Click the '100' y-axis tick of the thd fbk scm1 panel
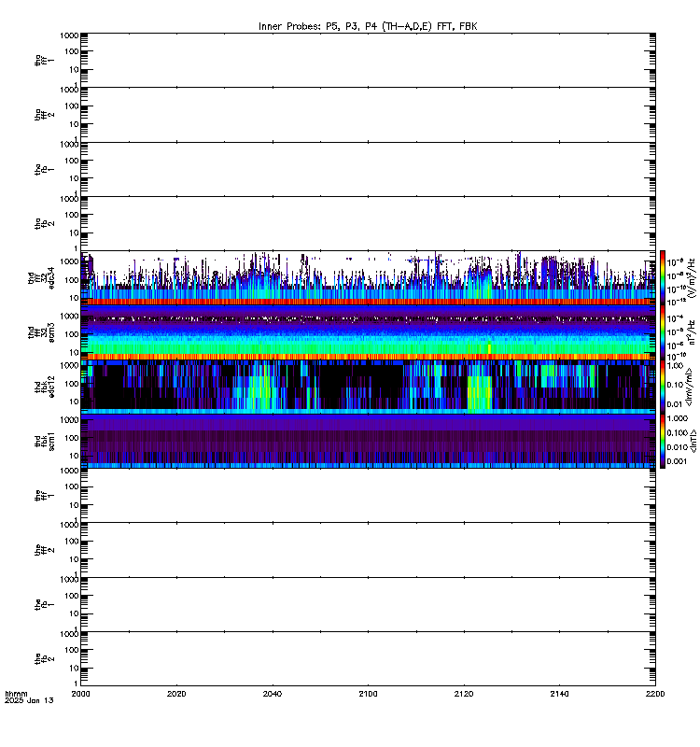This screenshot has width=700, height=747. point(72,438)
